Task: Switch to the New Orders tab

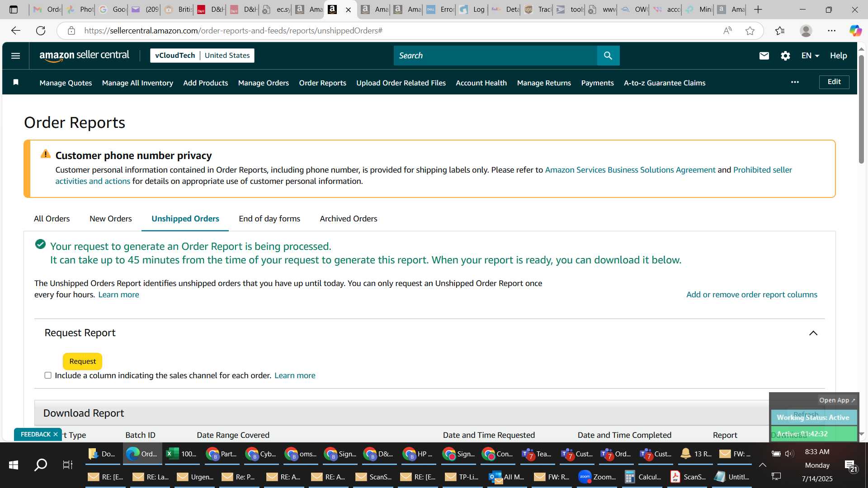Action: [111, 219]
